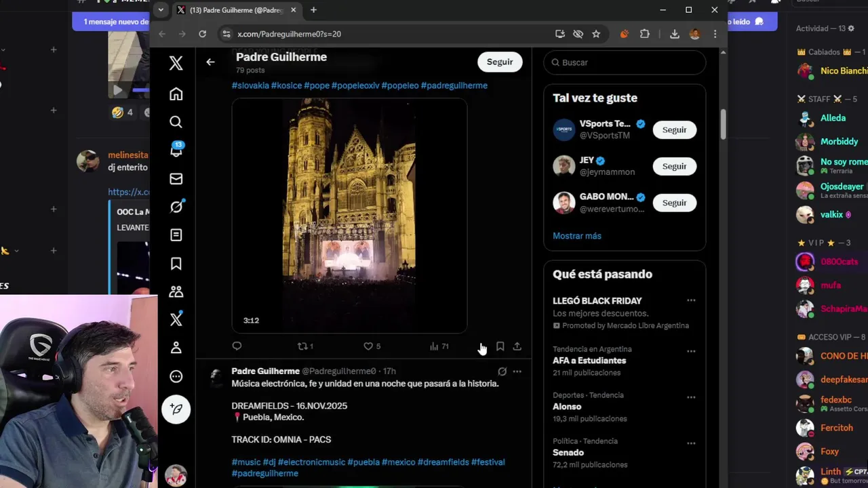Go back in Chrome navigation
Screen dimensions: 868x488
(x=162, y=34)
